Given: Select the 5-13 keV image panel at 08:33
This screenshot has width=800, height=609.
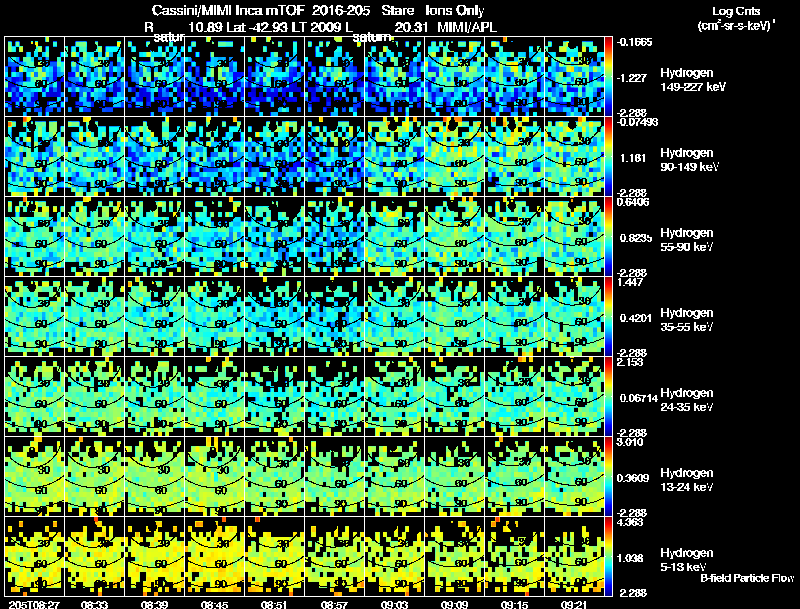Looking at the screenshot, I should pyautogui.click(x=94, y=556).
